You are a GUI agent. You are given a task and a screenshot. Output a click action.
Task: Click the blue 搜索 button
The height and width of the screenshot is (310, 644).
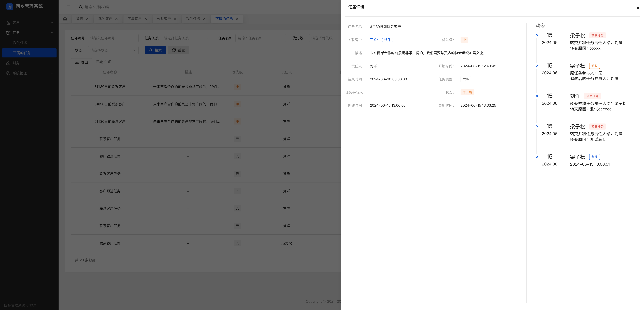coord(155,50)
